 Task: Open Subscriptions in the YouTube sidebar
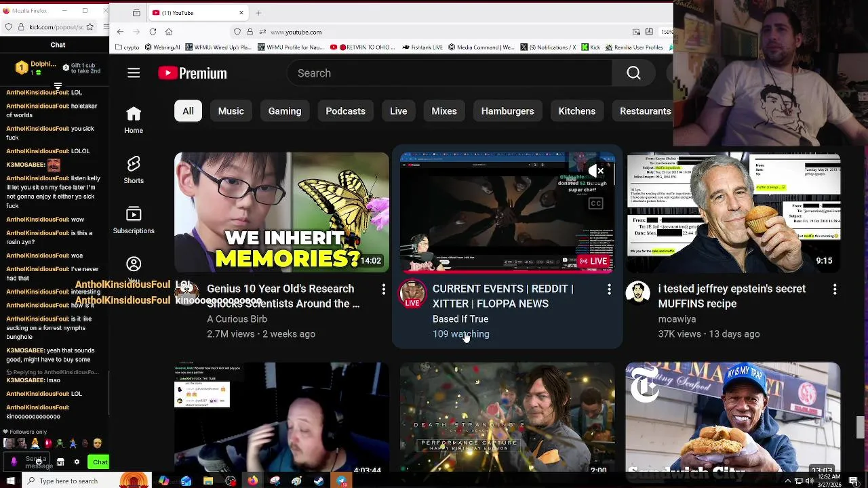(134, 221)
